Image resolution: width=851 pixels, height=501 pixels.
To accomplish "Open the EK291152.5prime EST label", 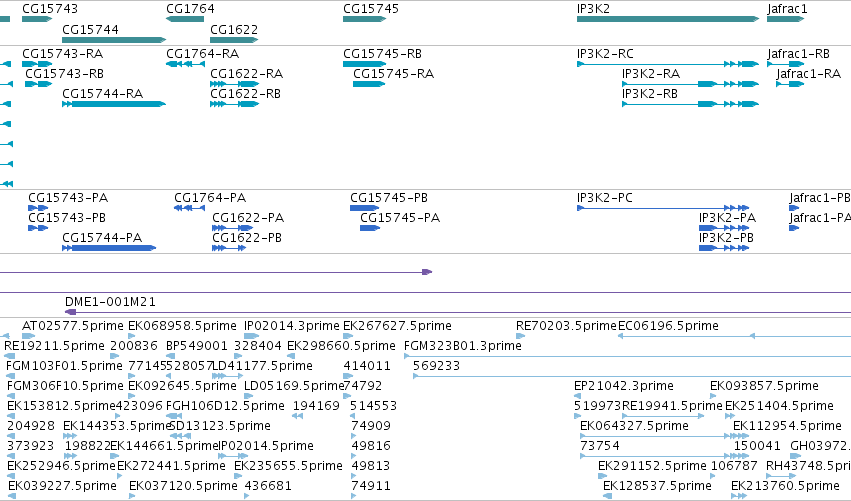I will point(652,466).
